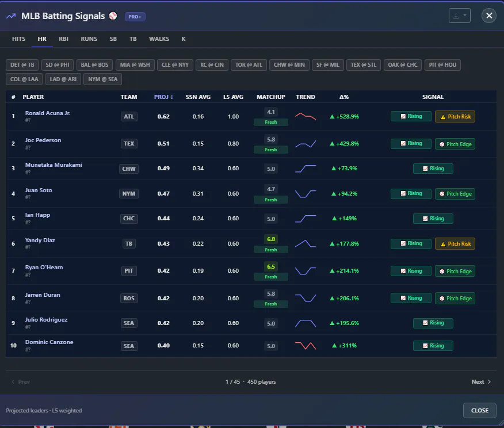Toggle OAK @ CHC game filter
This screenshot has width=504, height=428.
pos(403,65)
